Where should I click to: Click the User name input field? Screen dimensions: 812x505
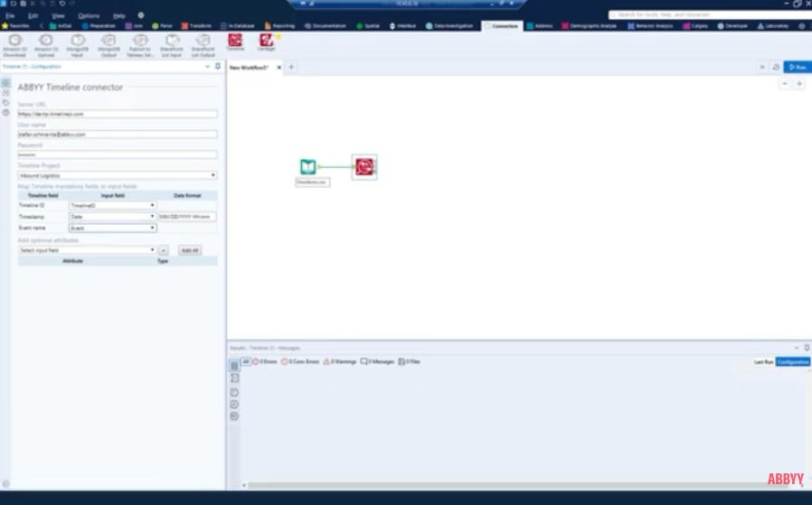point(118,134)
